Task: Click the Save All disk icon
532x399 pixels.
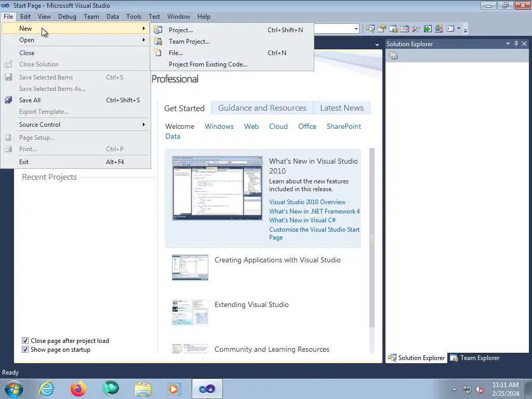Action: 8,100
